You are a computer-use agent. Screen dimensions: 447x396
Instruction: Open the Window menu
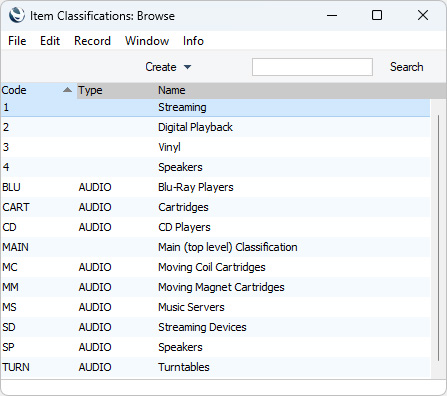tap(147, 41)
